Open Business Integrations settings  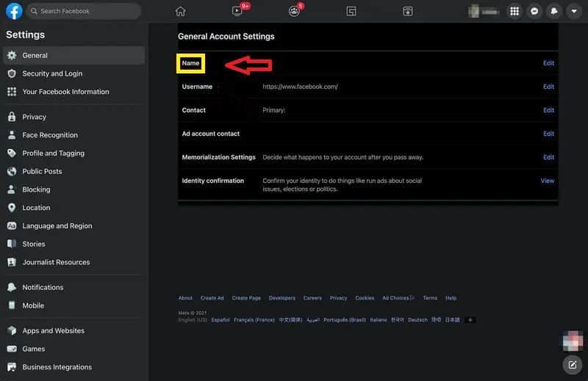pyautogui.click(x=74, y=367)
